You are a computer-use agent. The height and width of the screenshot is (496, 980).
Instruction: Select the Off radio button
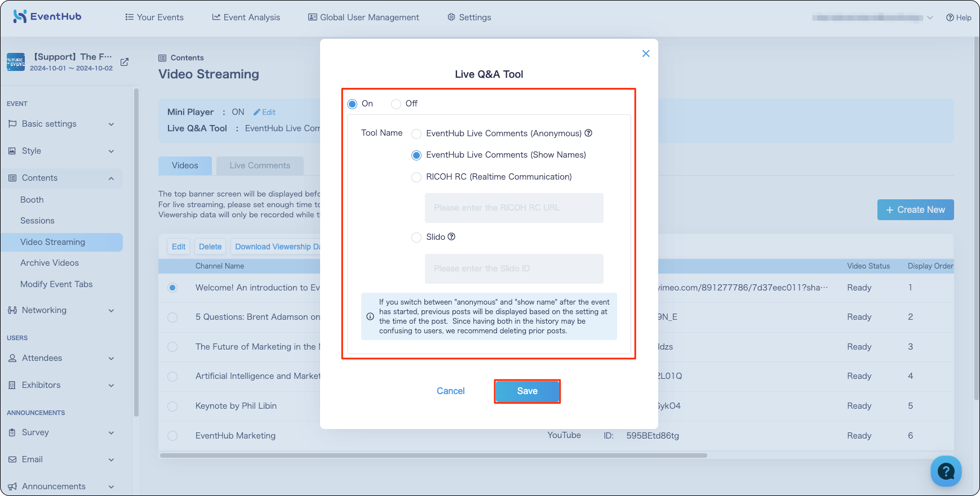click(396, 104)
